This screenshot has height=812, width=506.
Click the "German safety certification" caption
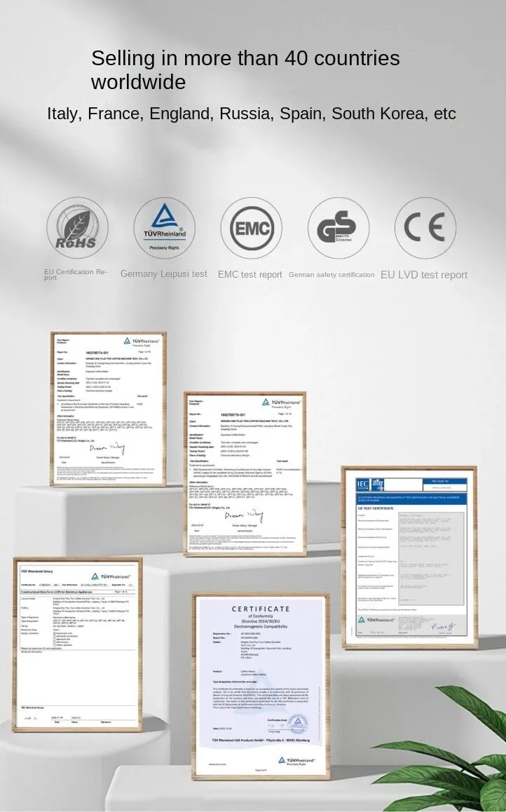pyautogui.click(x=331, y=274)
